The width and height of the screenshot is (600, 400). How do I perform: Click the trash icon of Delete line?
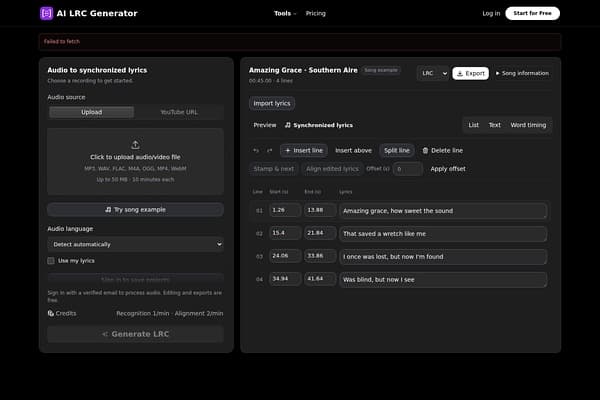[425, 151]
